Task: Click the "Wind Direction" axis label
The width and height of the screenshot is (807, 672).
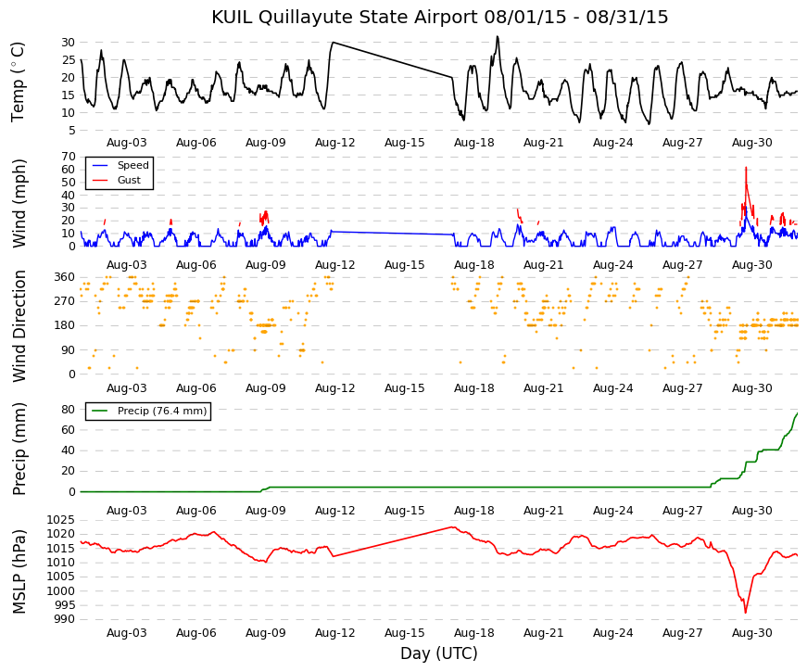Action: tap(19, 326)
